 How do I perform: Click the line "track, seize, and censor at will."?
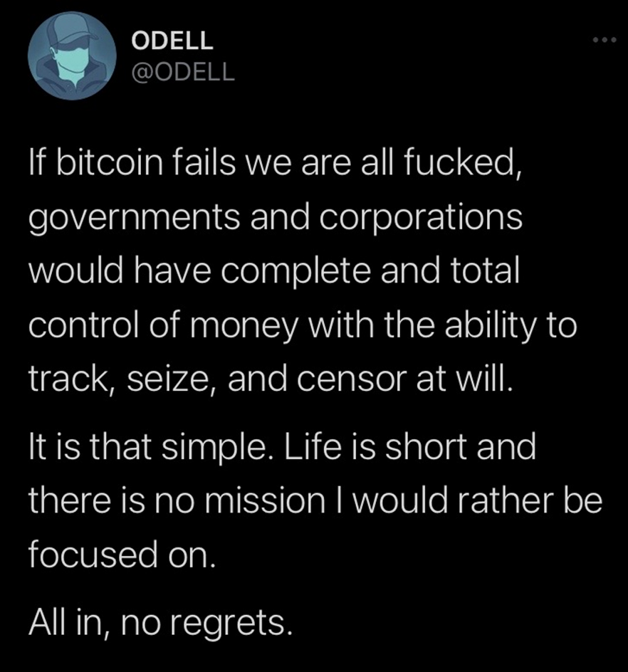(x=271, y=378)
